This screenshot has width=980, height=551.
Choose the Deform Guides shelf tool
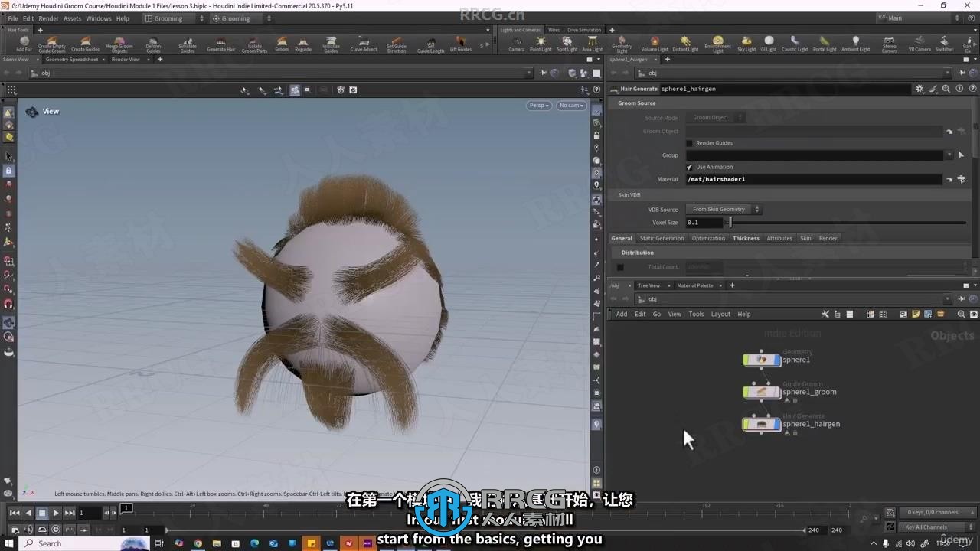point(153,44)
